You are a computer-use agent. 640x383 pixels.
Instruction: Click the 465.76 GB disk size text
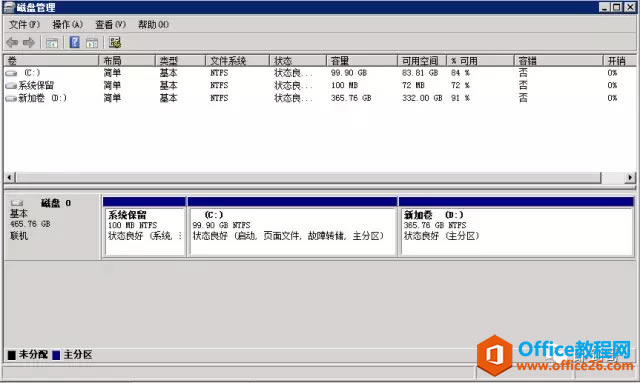[30, 224]
